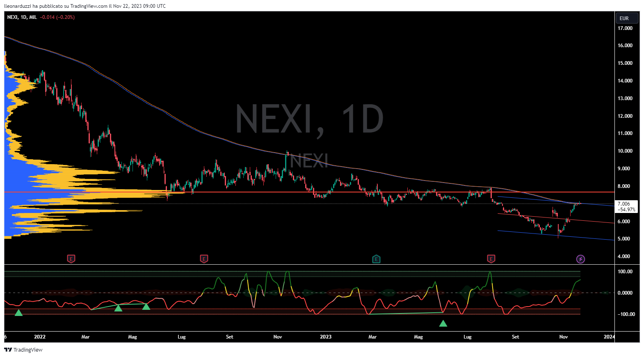Click the 2022 date axis label

(x=40, y=337)
